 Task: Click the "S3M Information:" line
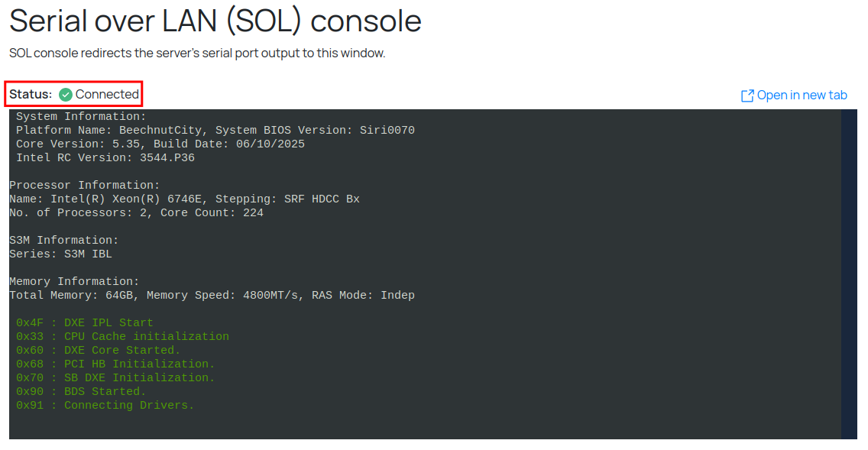[x=63, y=241]
